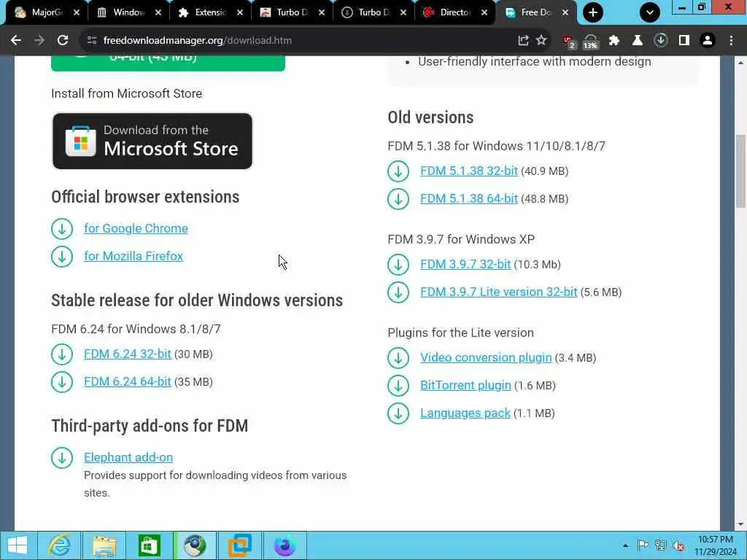Click the download icon beside for Mozilla Firefox
This screenshot has height=560, width=747.
62,256
